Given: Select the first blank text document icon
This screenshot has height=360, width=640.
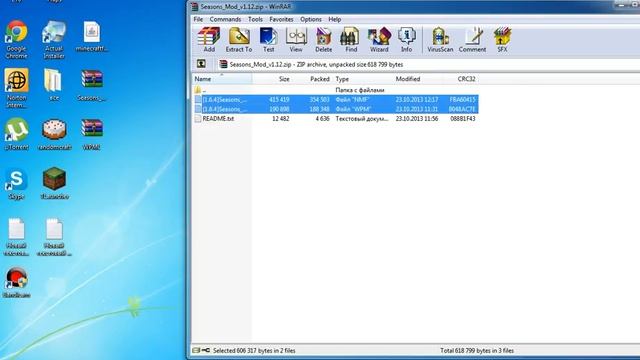Looking at the screenshot, I should click(16, 237).
